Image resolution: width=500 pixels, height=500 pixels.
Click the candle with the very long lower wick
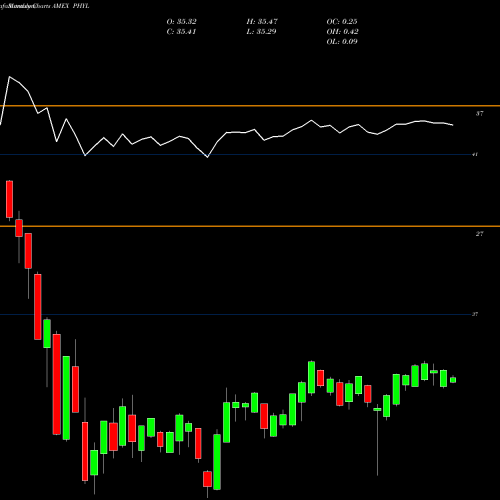pos(377,439)
